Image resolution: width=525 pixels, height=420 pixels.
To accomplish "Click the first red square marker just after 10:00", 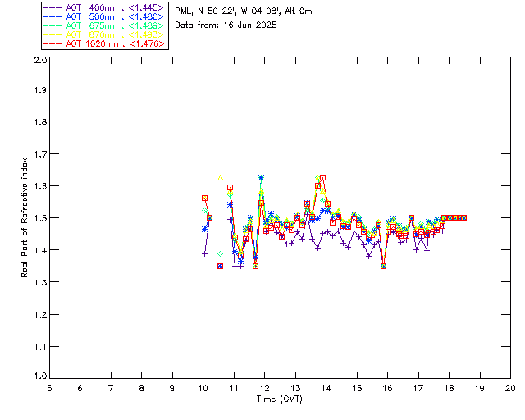I will coord(204,199).
